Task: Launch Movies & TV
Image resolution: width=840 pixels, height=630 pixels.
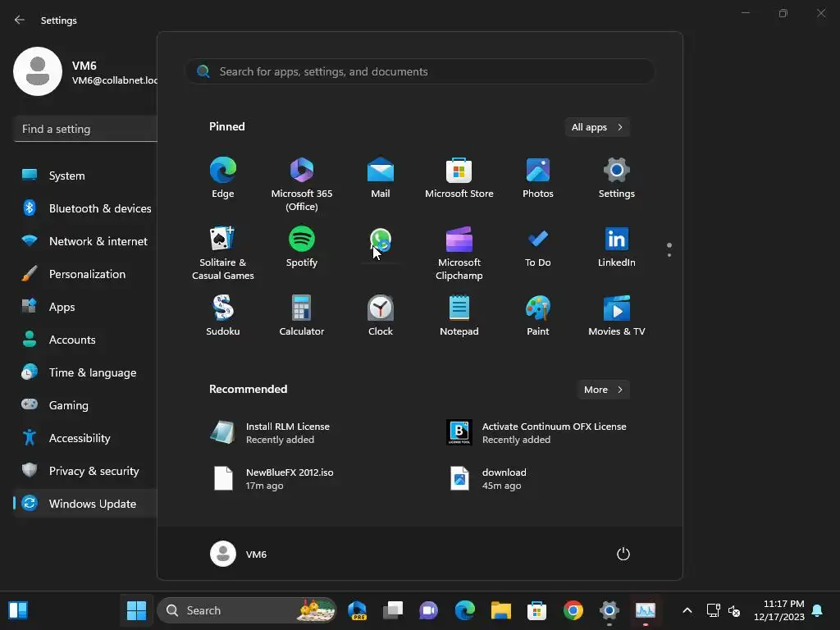Action: click(x=617, y=316)
